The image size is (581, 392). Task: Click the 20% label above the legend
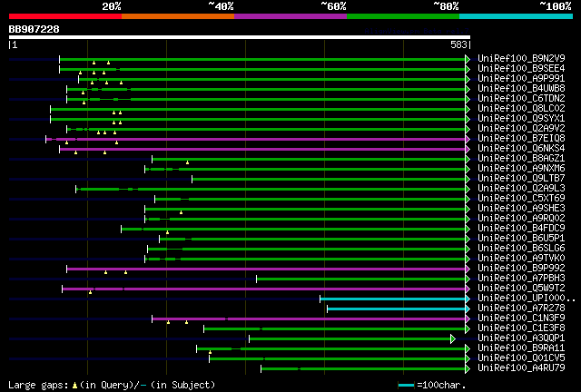pyautogui.click(x=112, y=6)
